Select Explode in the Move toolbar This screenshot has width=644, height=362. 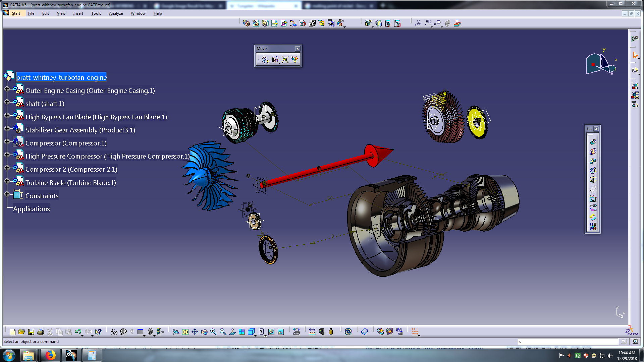click(x=285, y=59)
